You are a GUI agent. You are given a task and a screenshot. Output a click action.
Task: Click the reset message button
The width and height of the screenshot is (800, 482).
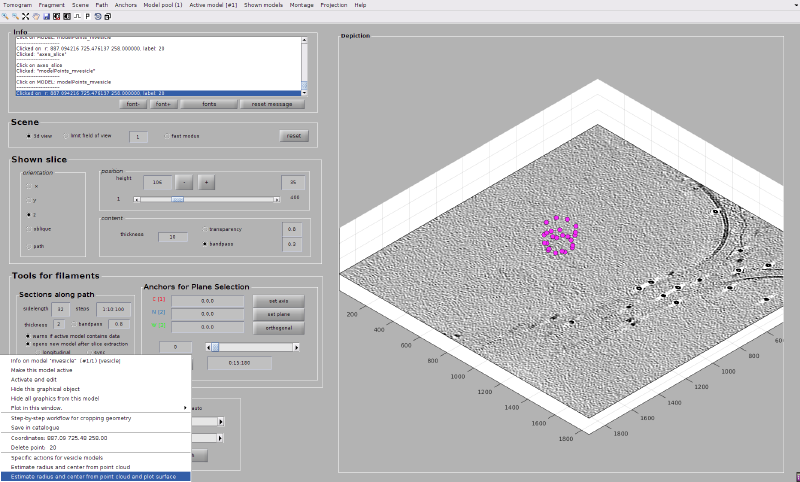pyautogui.click(x=272, y=104)
